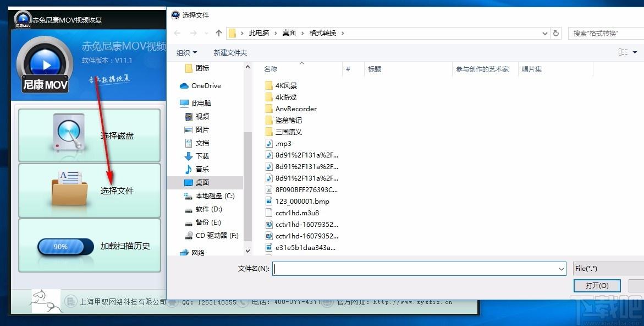This screenshot has width=644, height=326.
Task: Click the 新建文件夹 button
Action: [x=230, y=53]
